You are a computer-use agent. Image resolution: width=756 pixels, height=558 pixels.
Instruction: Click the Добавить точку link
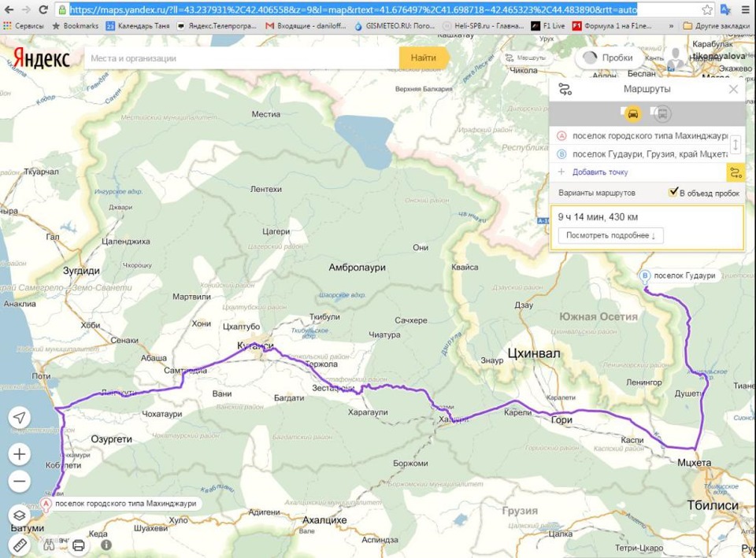click(600, 172)
